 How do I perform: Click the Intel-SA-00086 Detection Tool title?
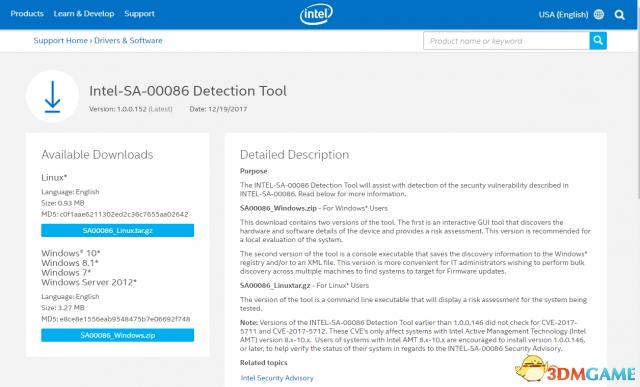tap(188, 91)
